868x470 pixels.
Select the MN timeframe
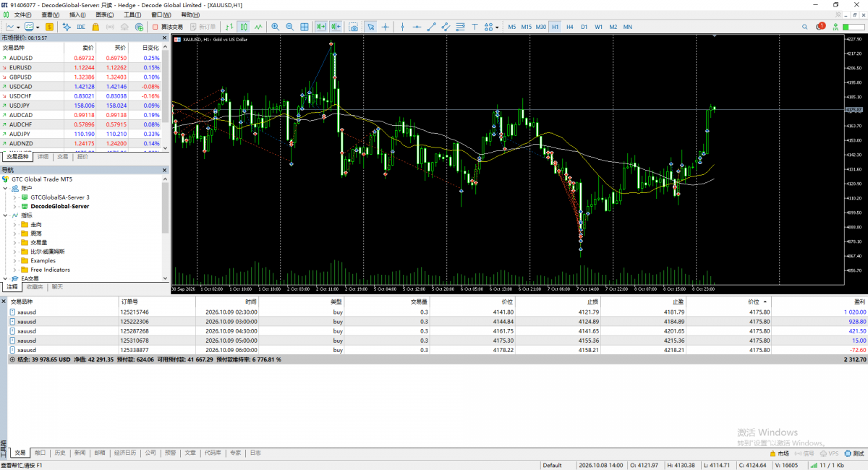pos(627,27)
